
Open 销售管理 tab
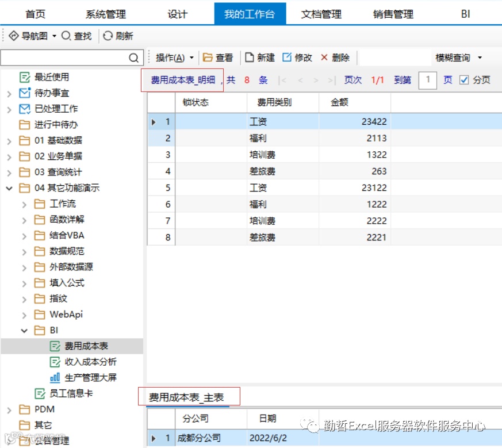pyautogui.click(x=393, y=14)
